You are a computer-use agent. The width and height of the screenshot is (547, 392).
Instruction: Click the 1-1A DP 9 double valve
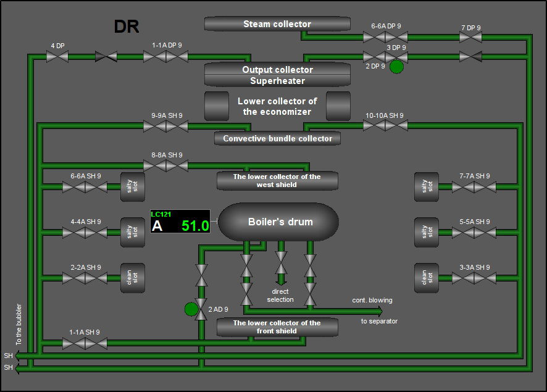(x=165, y=56)
